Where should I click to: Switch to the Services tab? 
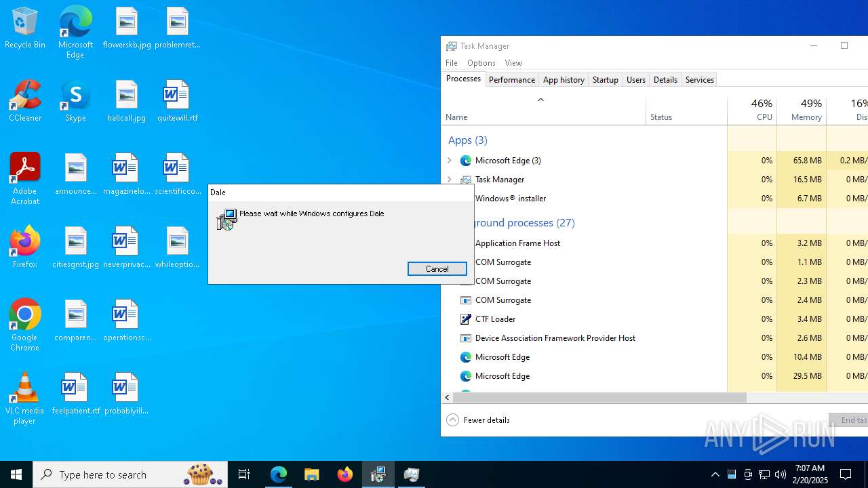pyautogui.click(x=700, y=80)
